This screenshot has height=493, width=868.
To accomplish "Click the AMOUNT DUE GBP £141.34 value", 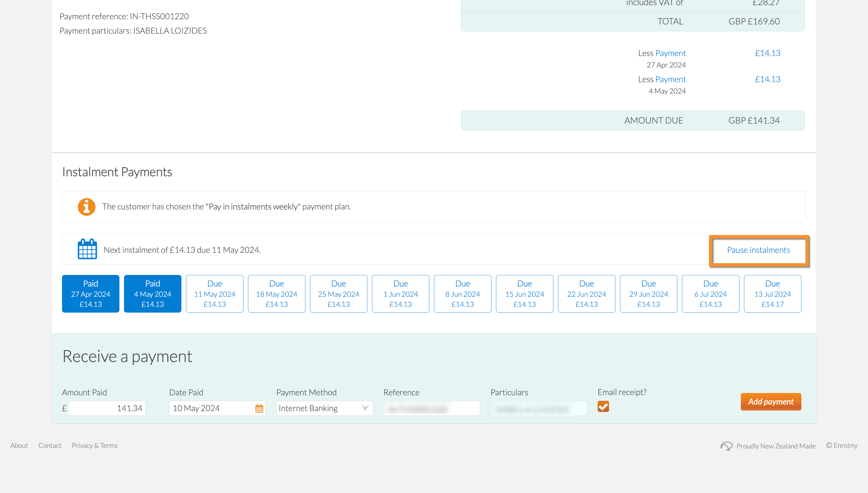I will point(754,121).
